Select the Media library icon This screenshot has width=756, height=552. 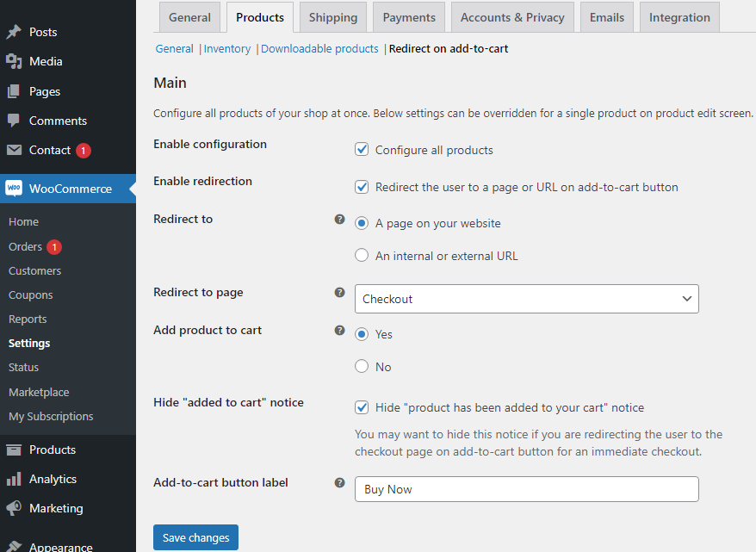pos(13,61)
